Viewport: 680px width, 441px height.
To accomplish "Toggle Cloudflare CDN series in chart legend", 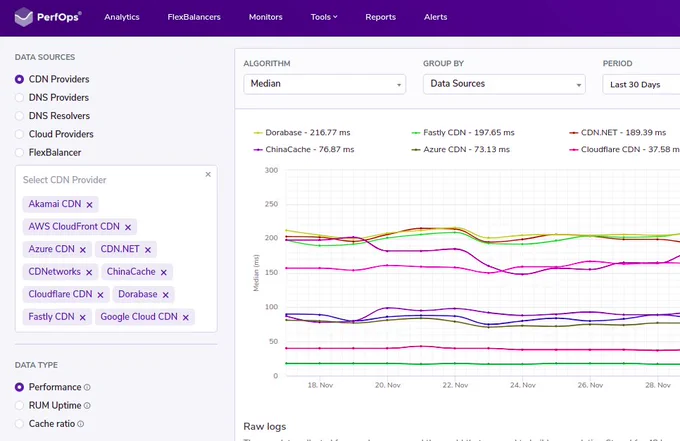I will [x=624, y=150].
